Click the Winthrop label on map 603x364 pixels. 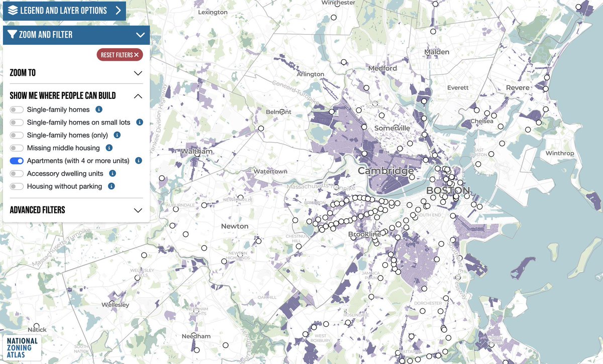click(560, 153)
